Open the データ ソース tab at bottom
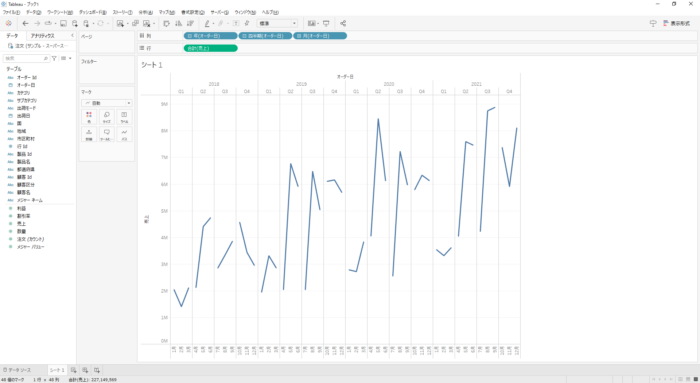 click(17, 370)
